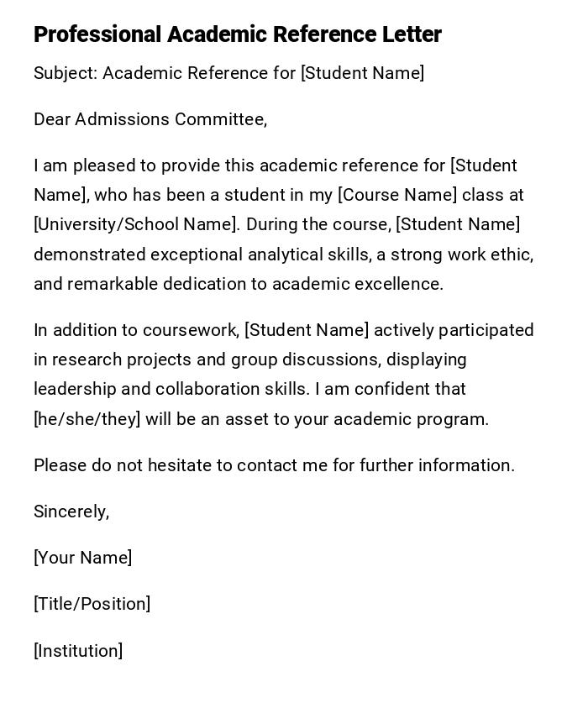
Task: Click the "Dear Admissions Committee," greeting
Action: [150, 119]
